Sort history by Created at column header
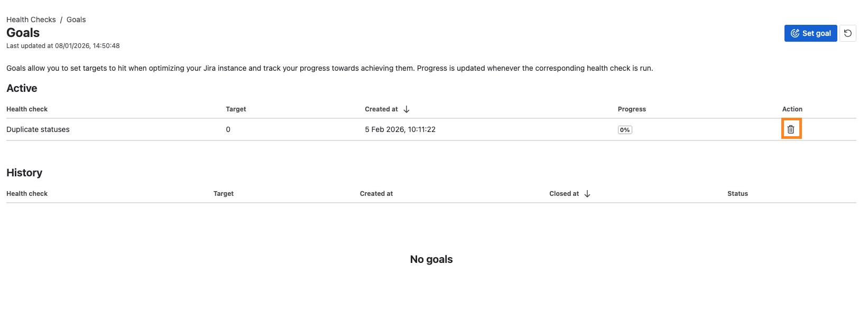Image resolution: width=868 pixels, height=312 pixels. 376,193
